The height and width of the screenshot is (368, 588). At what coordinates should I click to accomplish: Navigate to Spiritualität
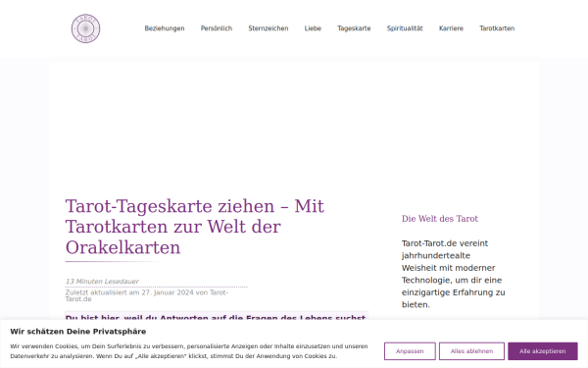click(405, 28)
